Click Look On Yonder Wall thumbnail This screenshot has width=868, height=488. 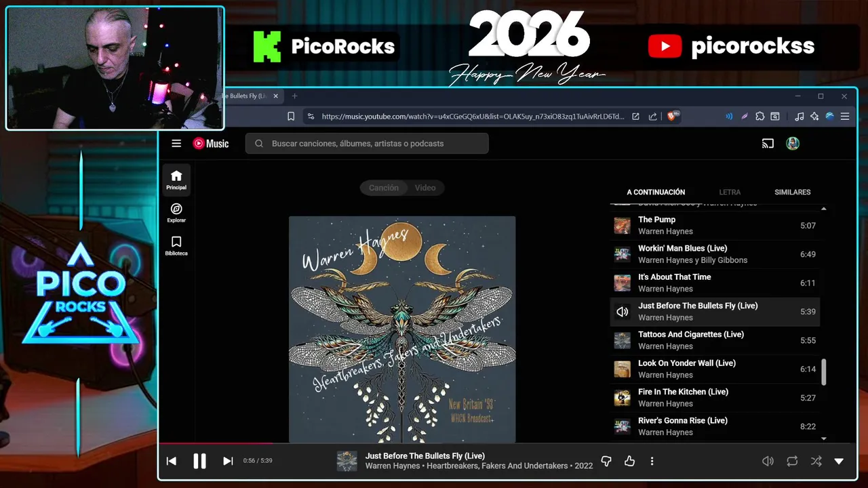pos(622,369)
